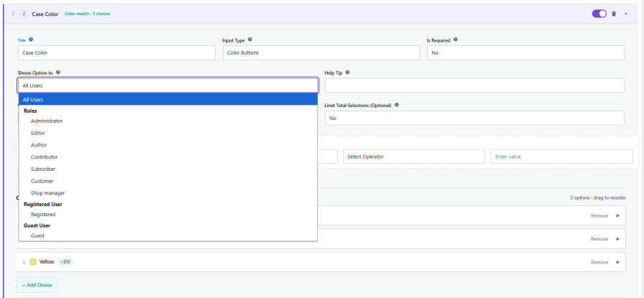Click the help icon next to Title

pyautogui.click(x=31, y=39)
